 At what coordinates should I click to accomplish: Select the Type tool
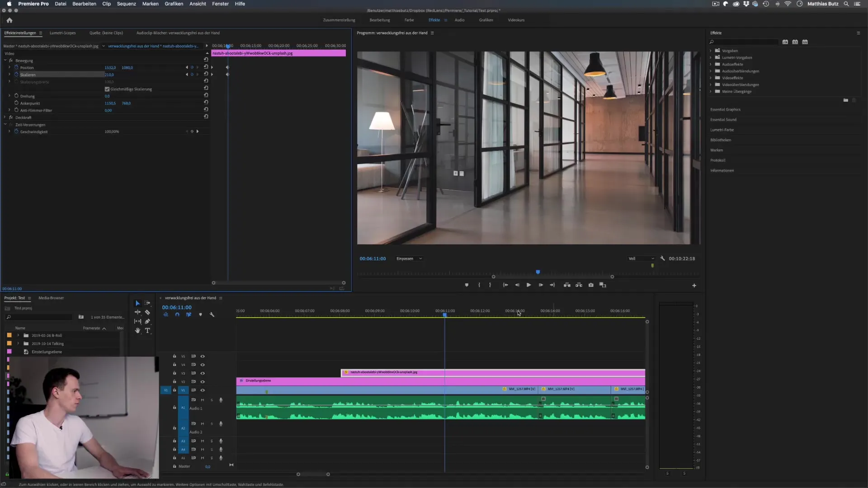[147, 331]
